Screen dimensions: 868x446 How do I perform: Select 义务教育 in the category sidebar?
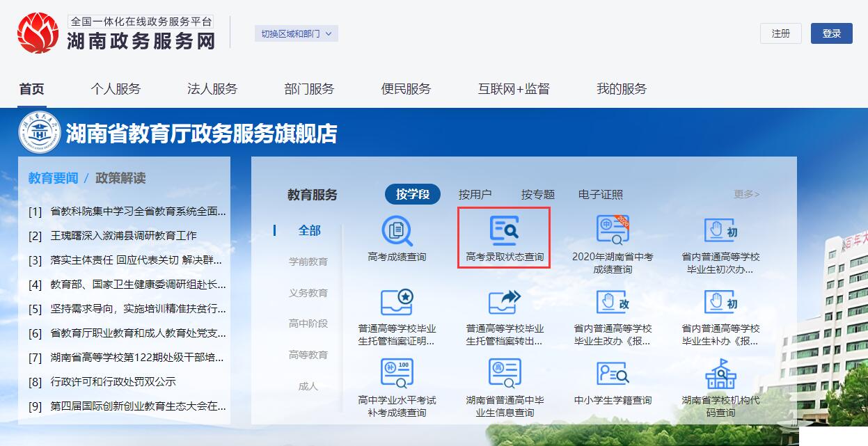pos(308,293)
